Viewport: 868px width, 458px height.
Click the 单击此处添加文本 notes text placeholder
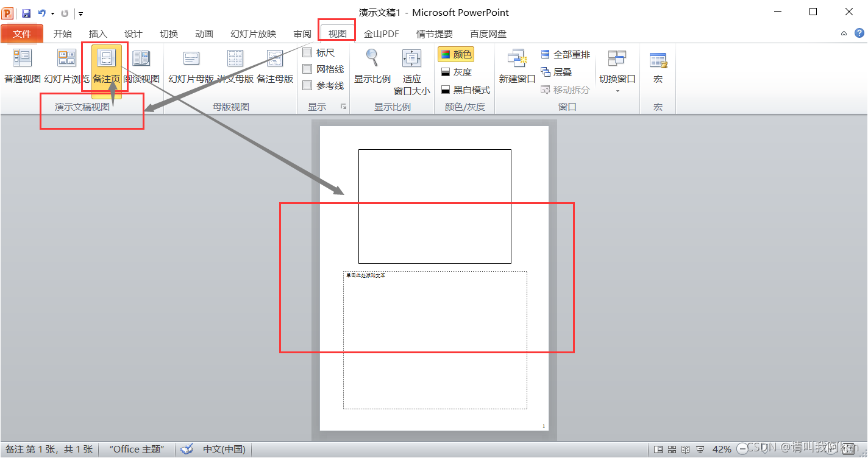pos(435,340)
